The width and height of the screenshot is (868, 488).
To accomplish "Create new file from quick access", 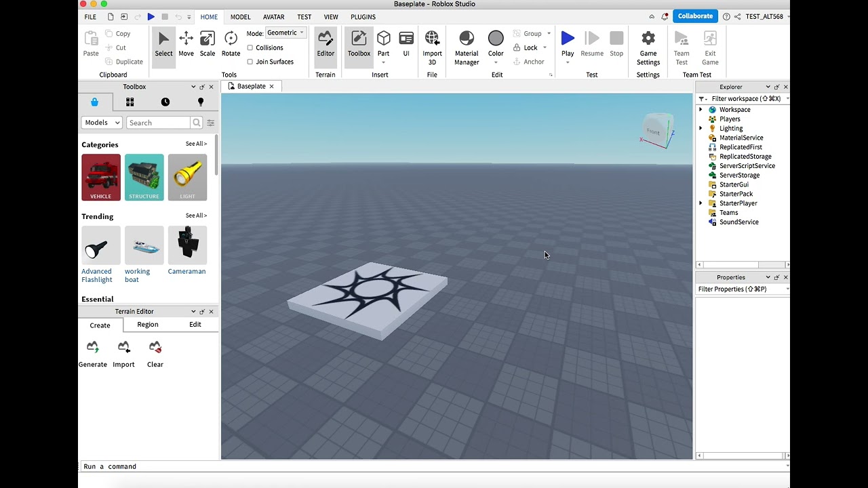I will tap(111, 16).
